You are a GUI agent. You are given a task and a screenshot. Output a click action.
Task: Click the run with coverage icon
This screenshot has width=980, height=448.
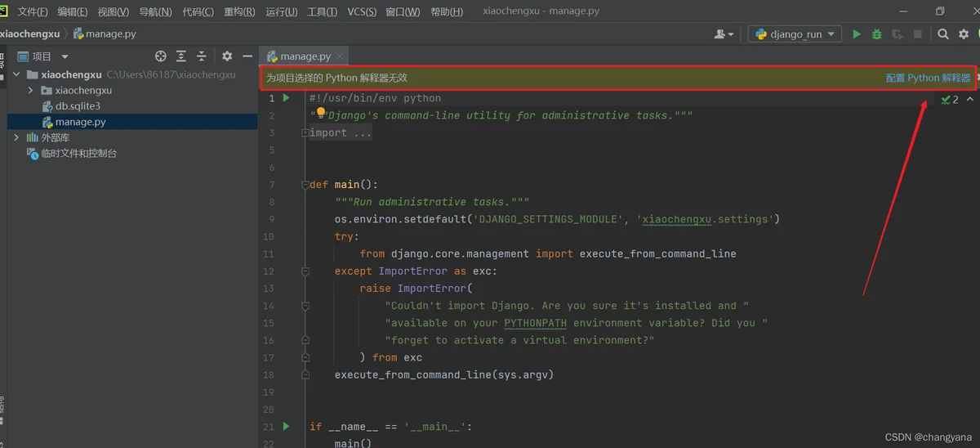click(x=898, y=34)
